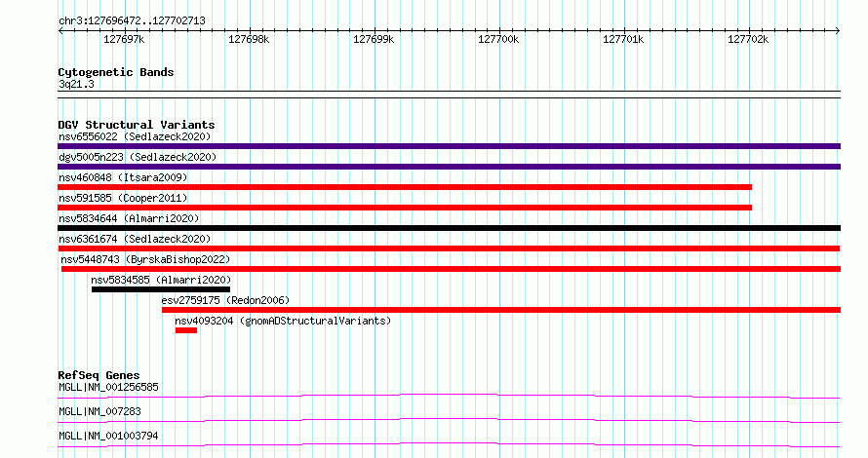Select nsv4093204 (gnomADStructuralVariants) label
Viewport: 868px width, 458px height.
pyautogui.click(x=283, y=321)
